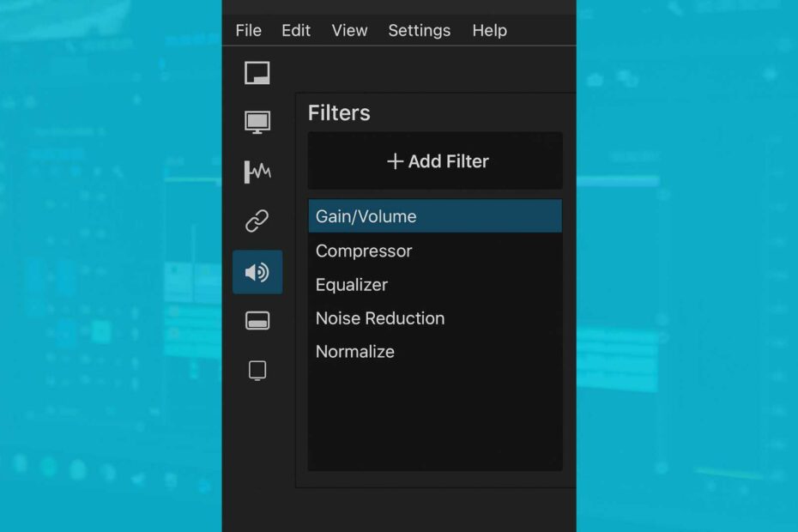This screenshot has width=798, height=532.
Task: Open the Help menu
Action: click(489, 31)
